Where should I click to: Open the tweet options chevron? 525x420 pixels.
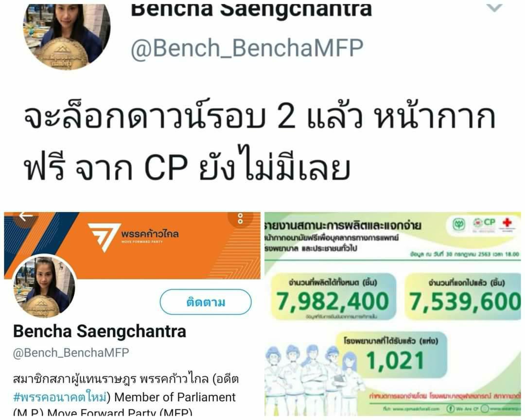pyautogui.click(x=494, y=7)
